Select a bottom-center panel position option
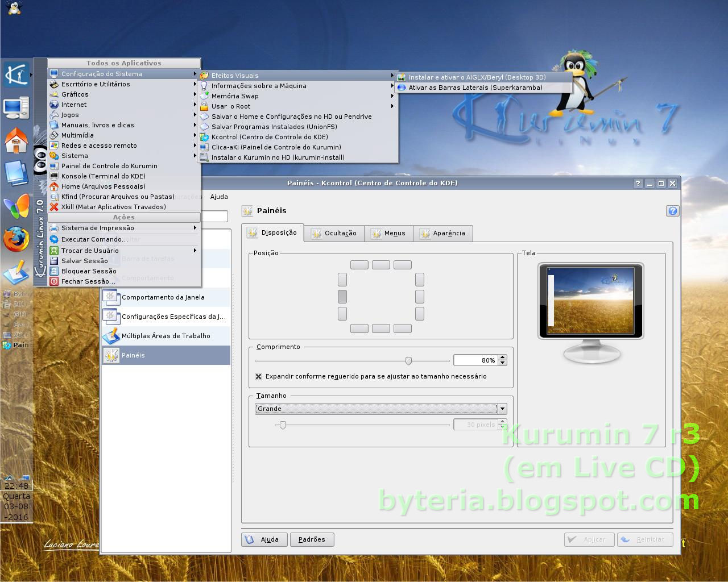Viewport: 728px width, 582px height. [380, 329]
